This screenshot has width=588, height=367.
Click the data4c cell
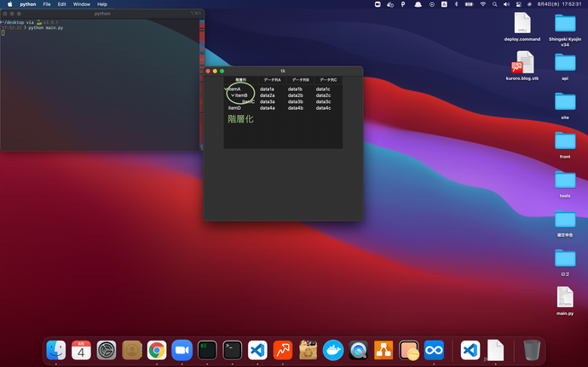[323, 108]
